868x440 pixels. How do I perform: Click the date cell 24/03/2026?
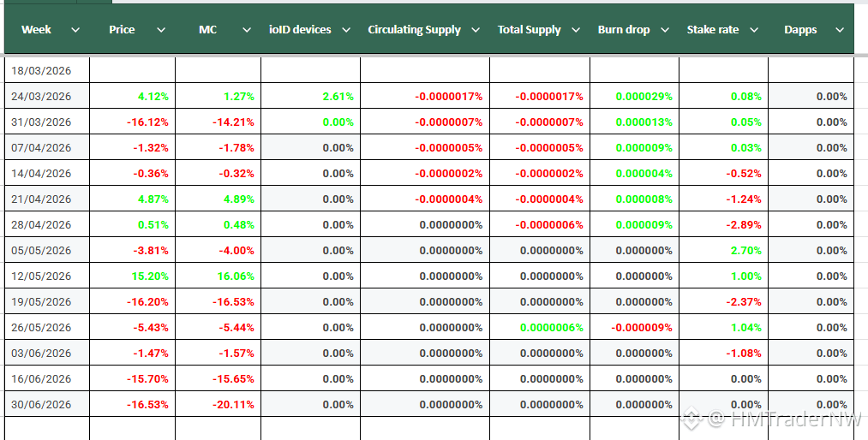(47, 96)
